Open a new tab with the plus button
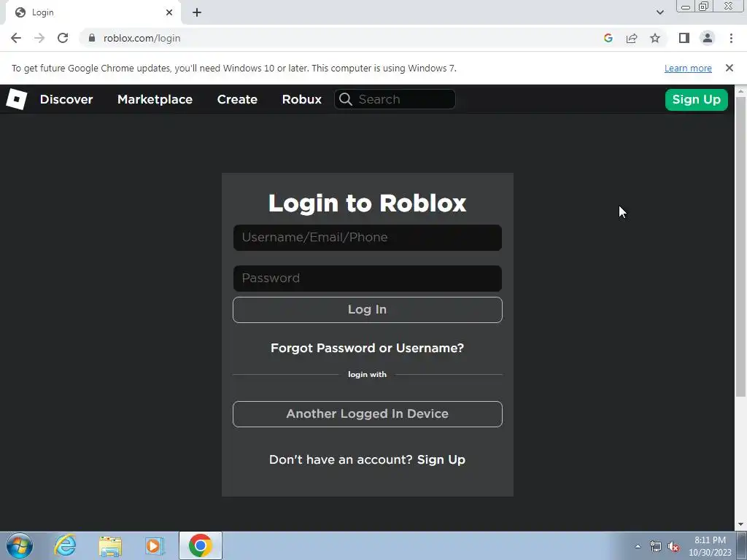Screen dimensions: 747x560 coord(197,13)
